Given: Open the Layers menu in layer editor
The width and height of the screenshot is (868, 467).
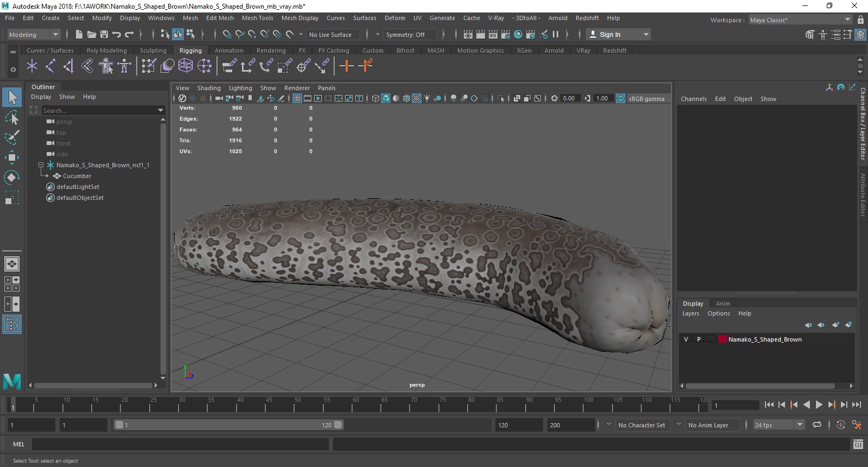Looking at the screenshot, I should point(691,313).
